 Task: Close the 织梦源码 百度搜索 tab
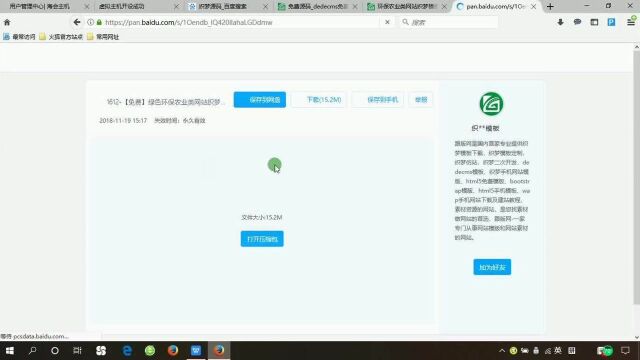[x=266, y=7]
